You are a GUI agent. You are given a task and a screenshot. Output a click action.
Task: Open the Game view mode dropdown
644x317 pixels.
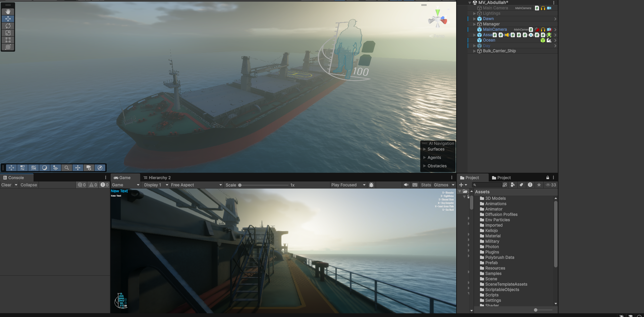(x=126, y=185)
